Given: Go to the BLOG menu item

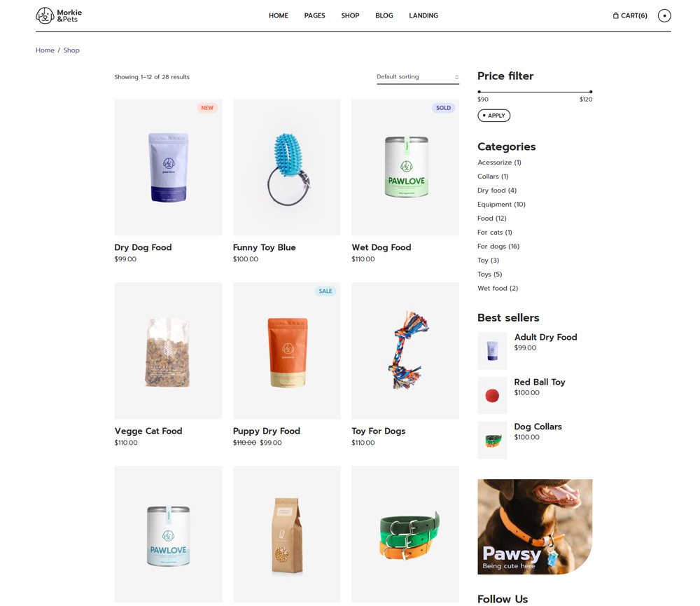Looking at the screenshot, I should tap(384, 15).
